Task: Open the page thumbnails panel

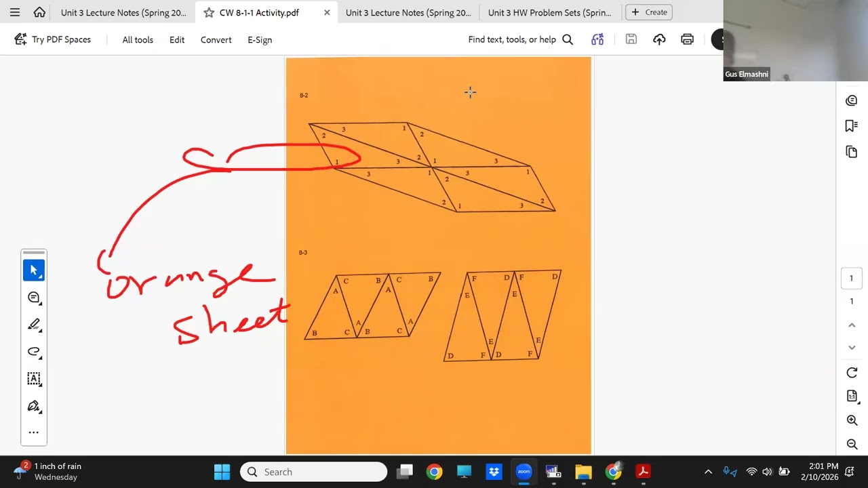Action: [x=852, y=152]
